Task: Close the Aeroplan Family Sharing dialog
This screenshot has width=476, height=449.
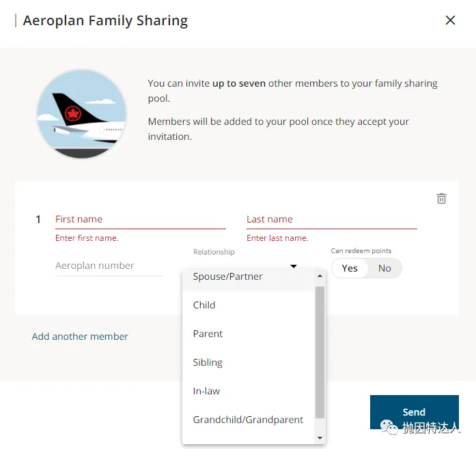Action: point(450,20)
